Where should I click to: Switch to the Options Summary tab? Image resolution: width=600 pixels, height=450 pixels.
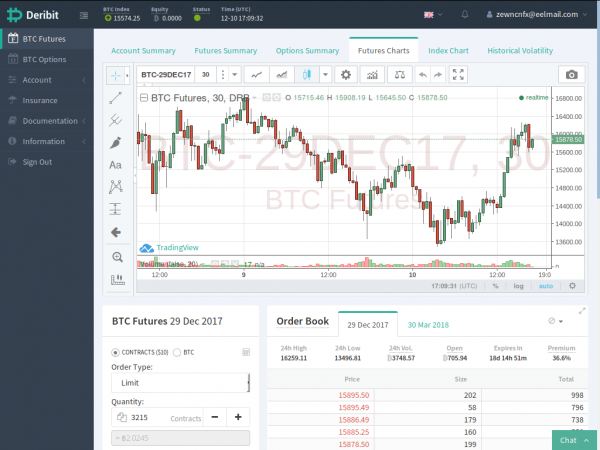coord(306,50)
